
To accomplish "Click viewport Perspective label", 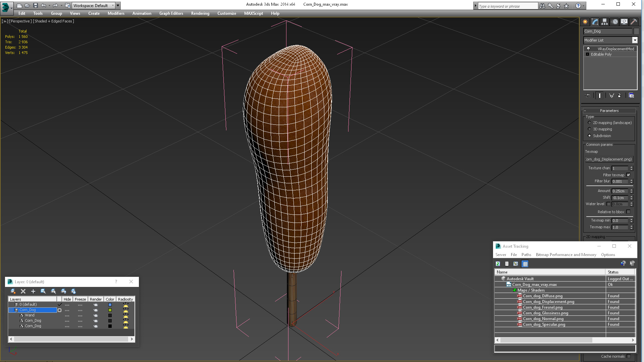I will tap(20, 21).
